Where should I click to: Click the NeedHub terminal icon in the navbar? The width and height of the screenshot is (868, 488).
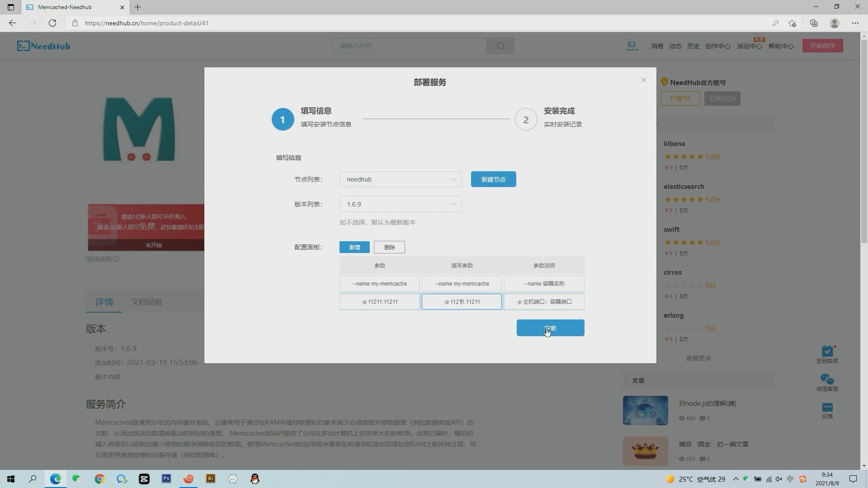632,46
